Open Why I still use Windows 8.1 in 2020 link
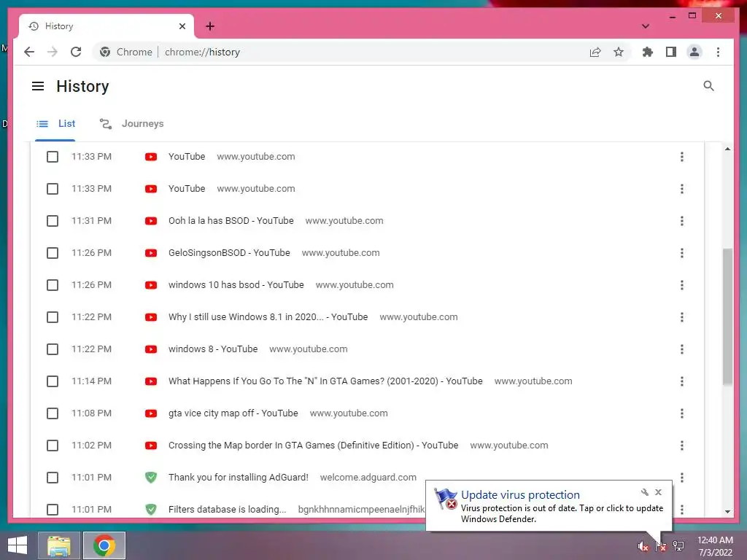 [x=268, y=317]
